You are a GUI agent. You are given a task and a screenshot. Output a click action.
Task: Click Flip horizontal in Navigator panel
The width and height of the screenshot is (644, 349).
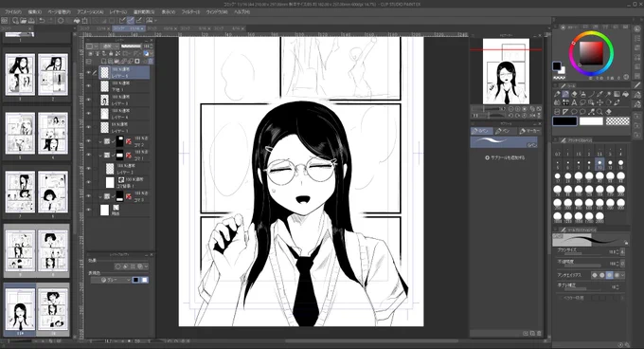[x=532, y=116]
